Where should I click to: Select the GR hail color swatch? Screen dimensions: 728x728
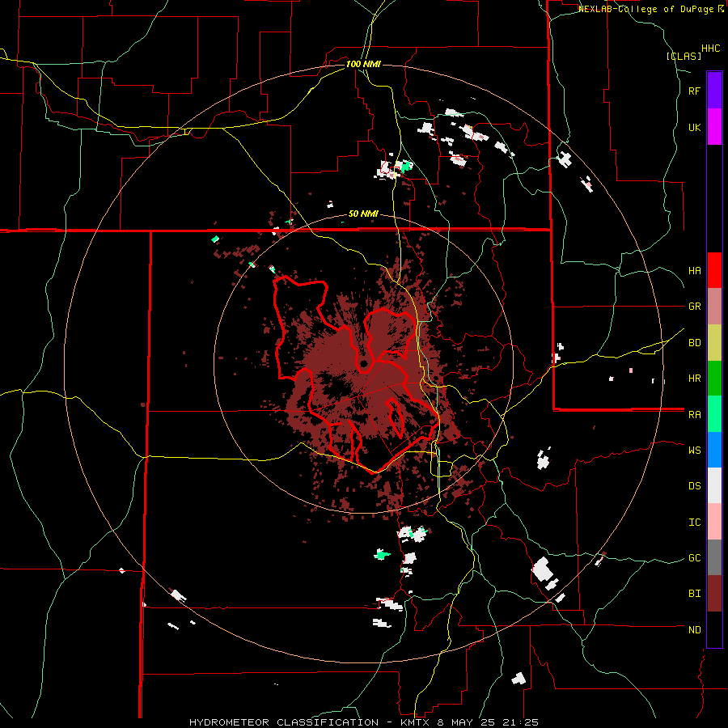[x=714, y=307]
